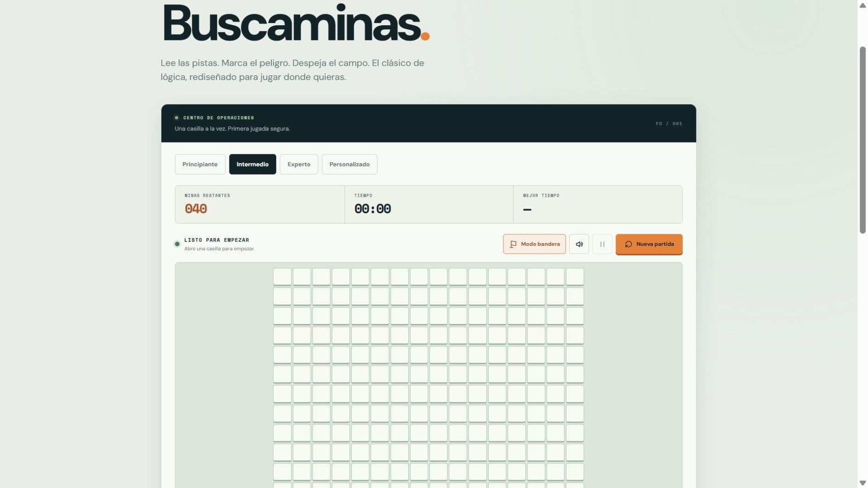This screenshot has width=868, height=488.
Task: Select the Principiante difficulty tab
Action: 200,164
